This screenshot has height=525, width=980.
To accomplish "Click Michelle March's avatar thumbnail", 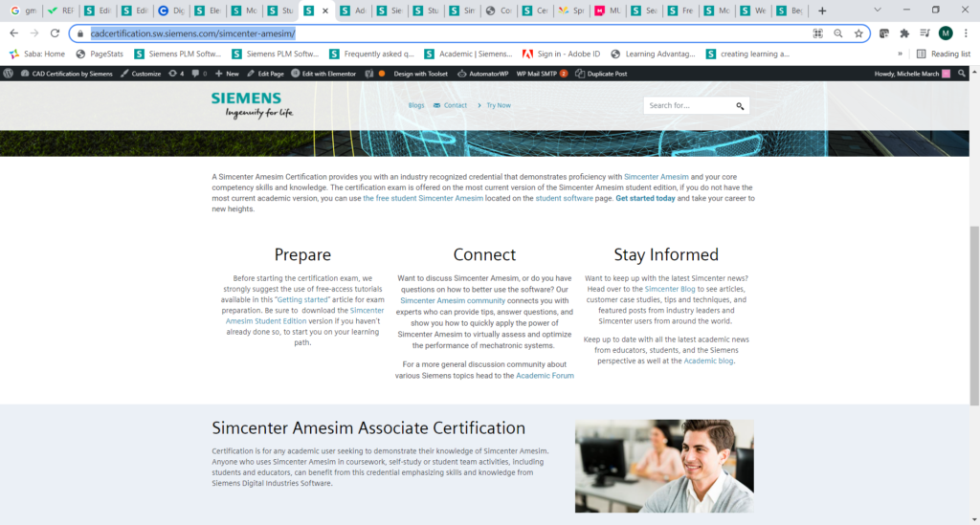I will (x=947, y=74).
